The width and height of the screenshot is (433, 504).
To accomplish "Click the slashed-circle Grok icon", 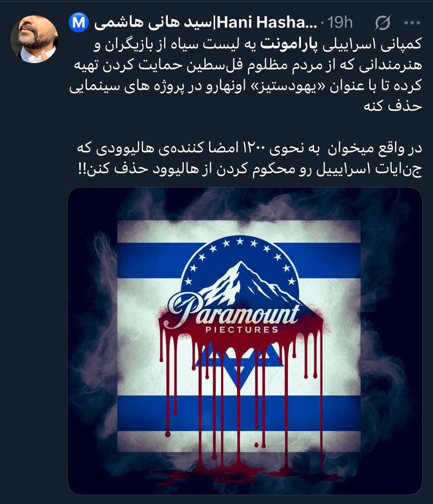I will 382,23.
